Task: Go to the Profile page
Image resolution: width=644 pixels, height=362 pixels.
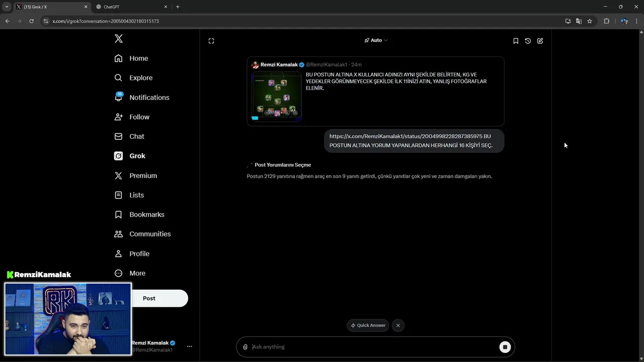Action: 132,253
